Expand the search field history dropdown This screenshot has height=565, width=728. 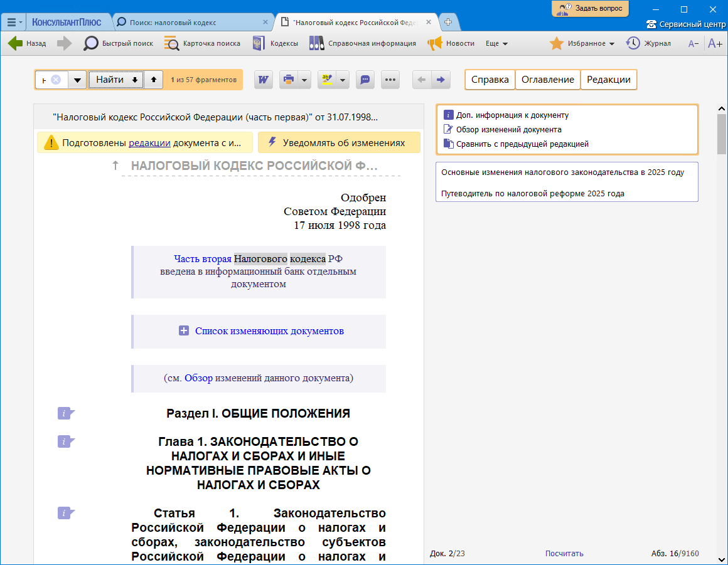pos(77,80)
